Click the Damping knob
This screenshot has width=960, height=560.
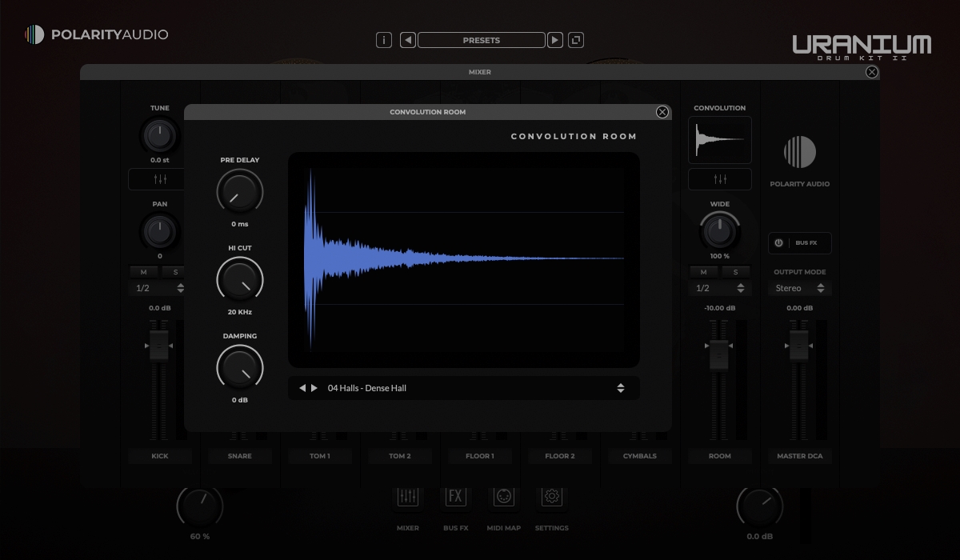[240, 368]
